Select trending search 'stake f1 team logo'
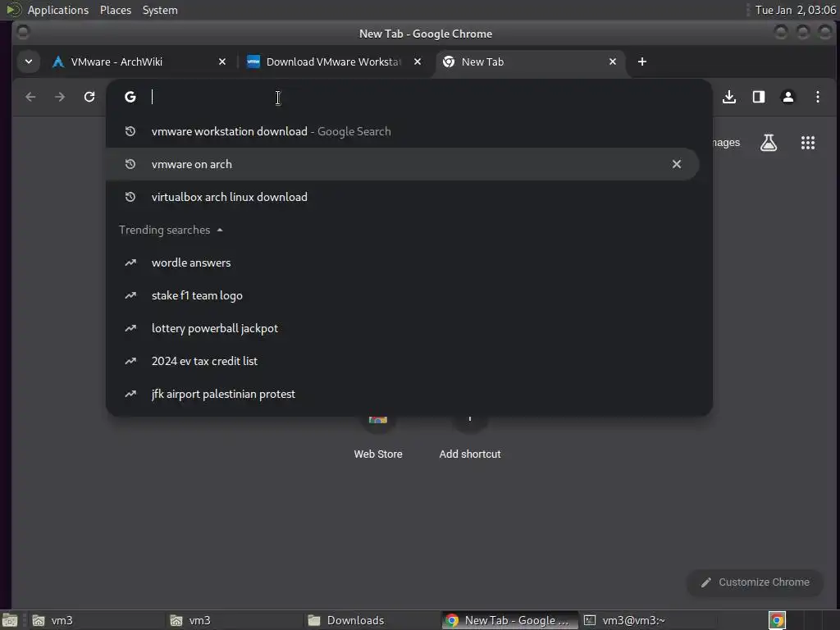840x630 pixels. 402,295
